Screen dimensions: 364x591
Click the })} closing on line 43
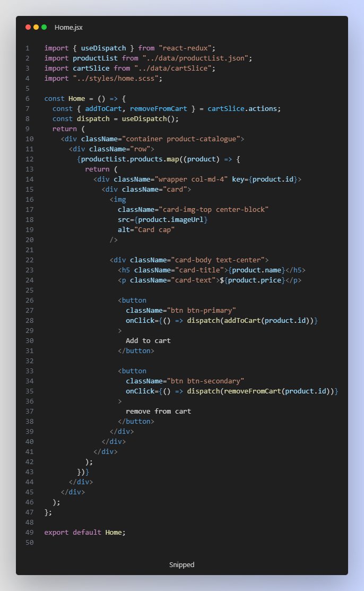[x=83, y=472]
